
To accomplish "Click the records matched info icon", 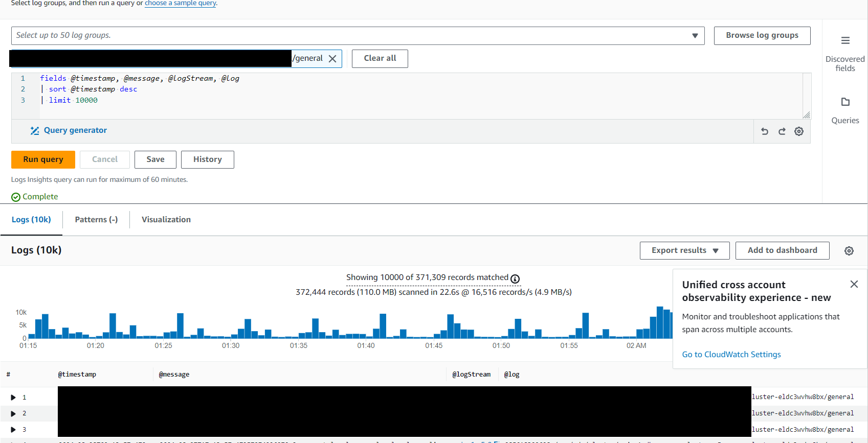I will [x=515, y=278].
